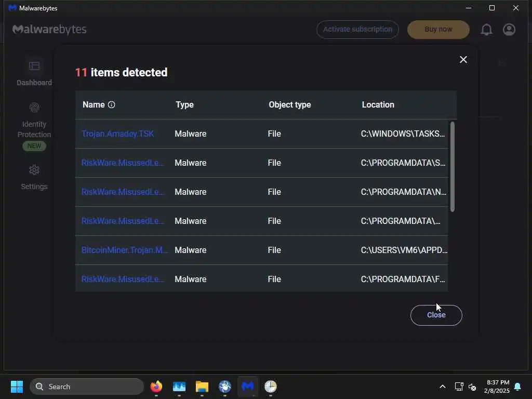The height and width of the screenshot is (399, 532).
Task: Click Activate subscription button
Action: pyautogui.click(x=357, y=30)
